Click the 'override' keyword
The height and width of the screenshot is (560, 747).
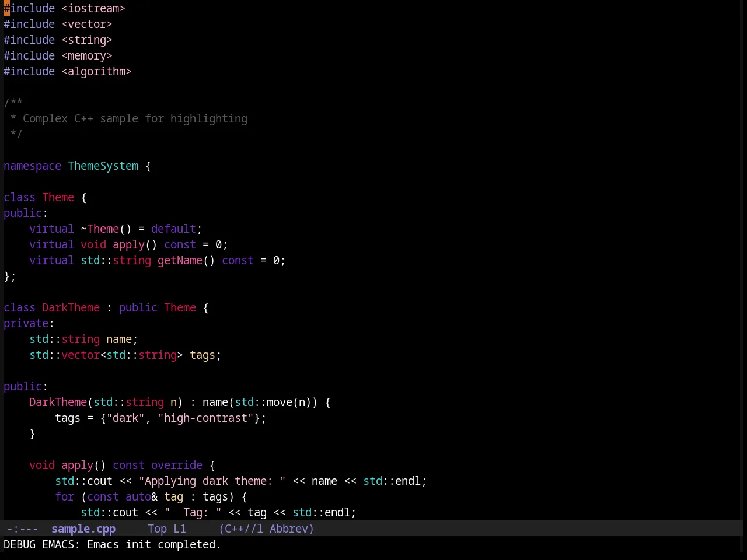coord(177,466)
